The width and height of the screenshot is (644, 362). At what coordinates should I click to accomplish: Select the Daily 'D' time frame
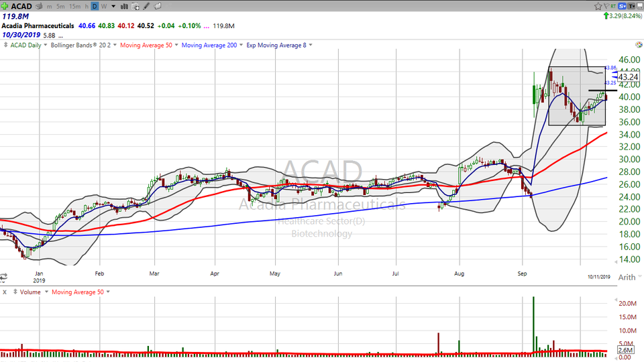95,6
